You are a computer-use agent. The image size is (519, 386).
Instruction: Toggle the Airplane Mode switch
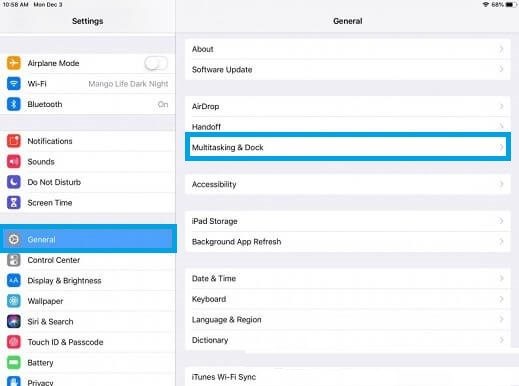[156, 63]
